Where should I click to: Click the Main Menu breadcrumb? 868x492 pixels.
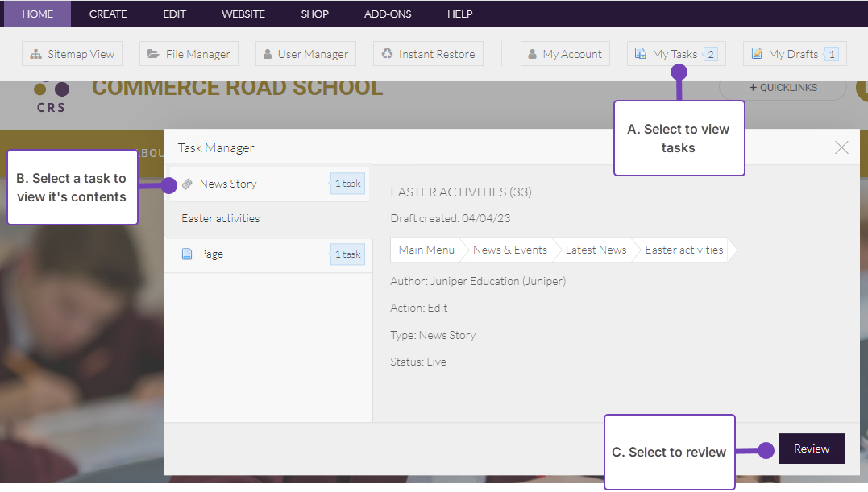[426, 250]
